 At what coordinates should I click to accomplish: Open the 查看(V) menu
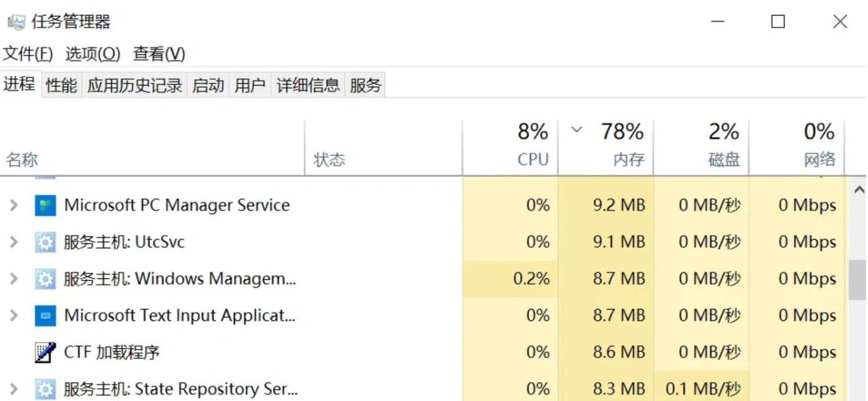[159, 54]
